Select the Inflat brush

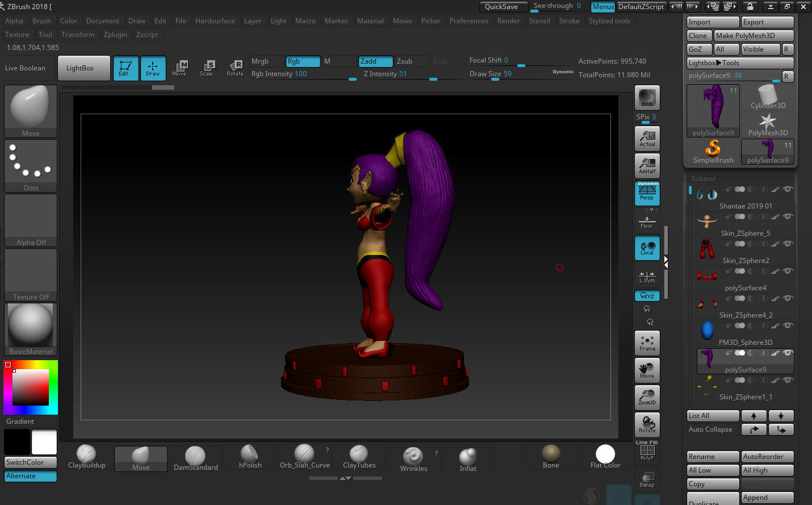click(468, 458)
